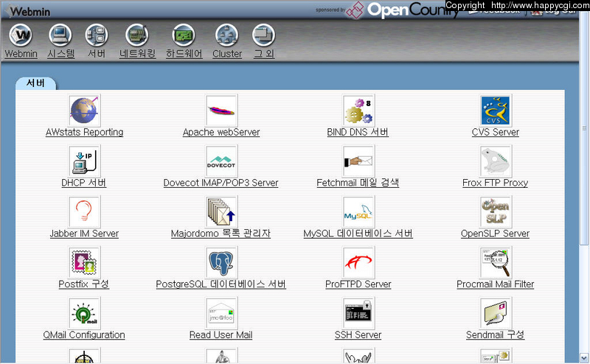This screenshot has height=364, width=590.
Task: Follow the Jabber IM Server link
Action: 84,234
